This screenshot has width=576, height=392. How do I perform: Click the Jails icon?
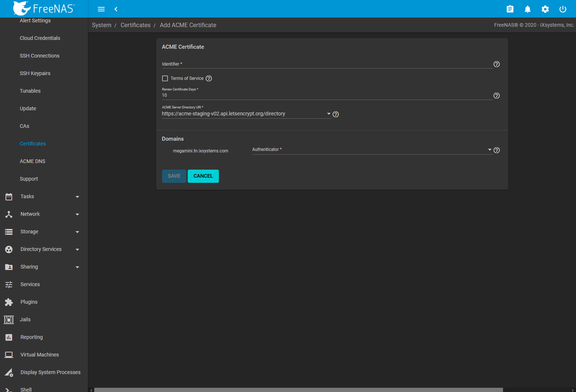[x=9, y=320]
